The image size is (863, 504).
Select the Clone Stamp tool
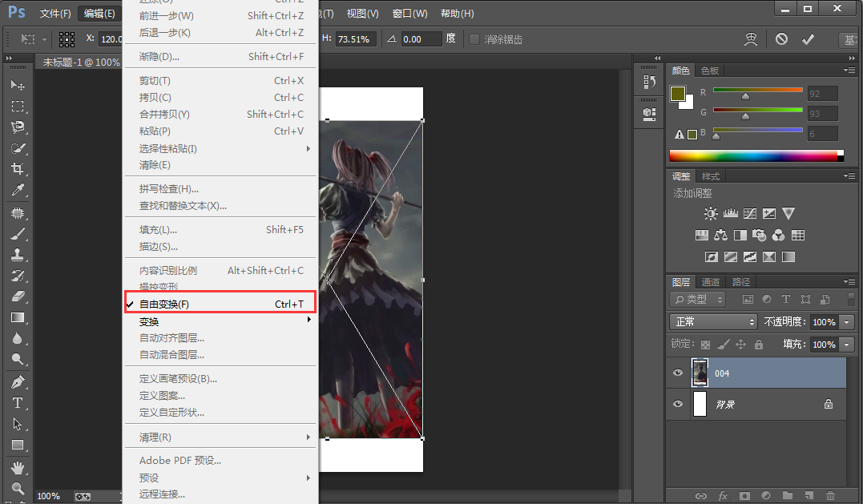pos(18,255)
